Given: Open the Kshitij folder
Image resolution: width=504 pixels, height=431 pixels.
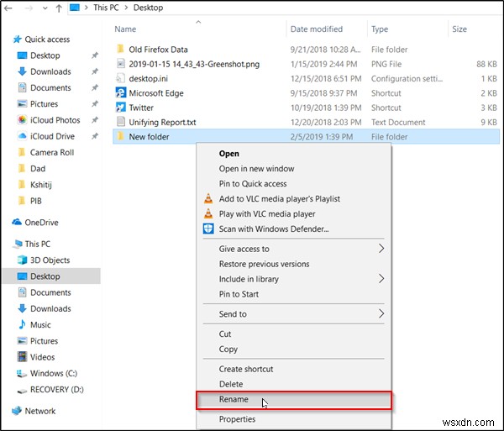Looking at the screenshot, I should click(41, 185).
